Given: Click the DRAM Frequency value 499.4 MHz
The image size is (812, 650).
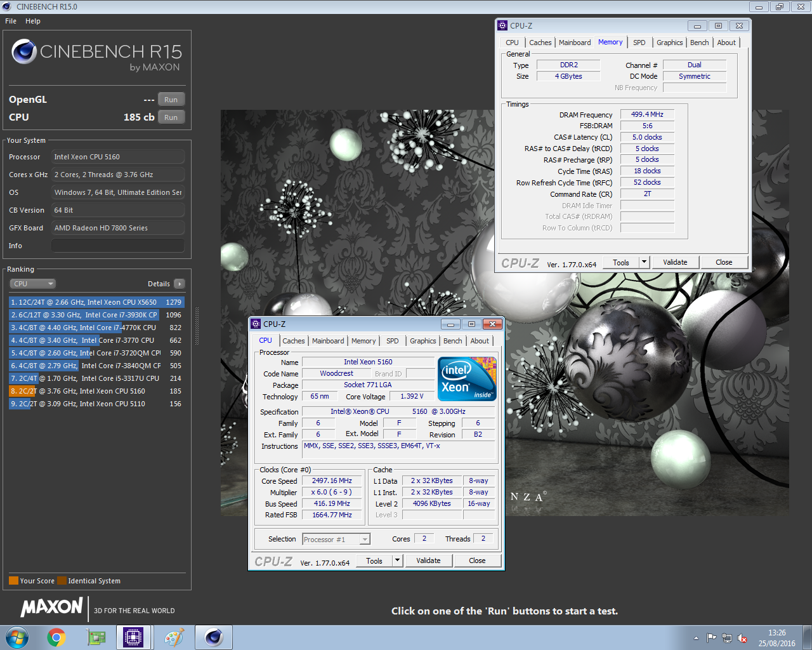Looking at the screenshot, I should click(647, 114).
